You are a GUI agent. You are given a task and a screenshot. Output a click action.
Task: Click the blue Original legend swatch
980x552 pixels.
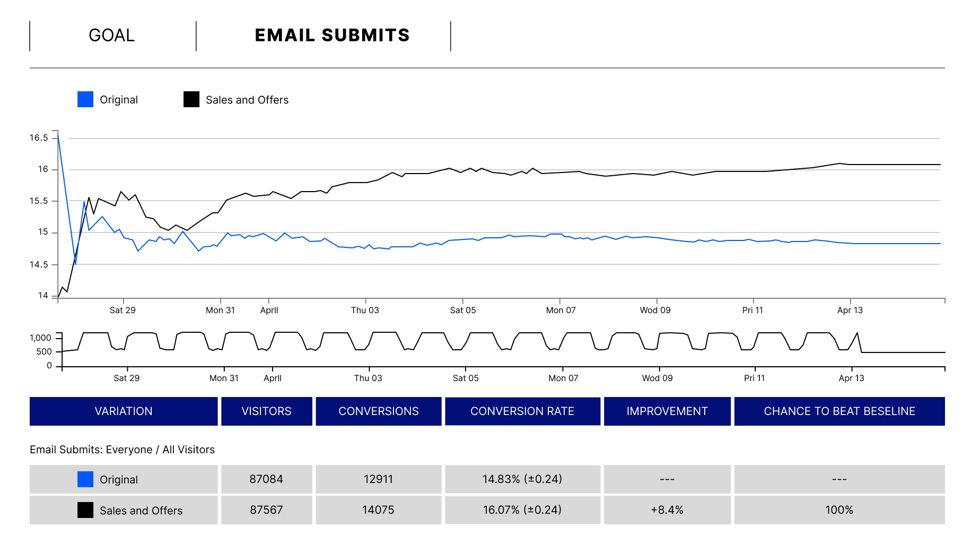(x=85, y=100)
